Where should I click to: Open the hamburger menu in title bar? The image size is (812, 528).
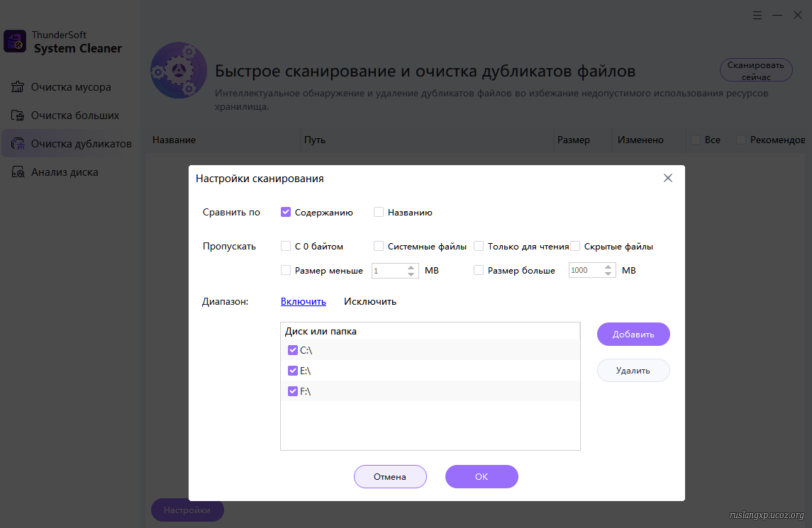click(x=757, y=14)
